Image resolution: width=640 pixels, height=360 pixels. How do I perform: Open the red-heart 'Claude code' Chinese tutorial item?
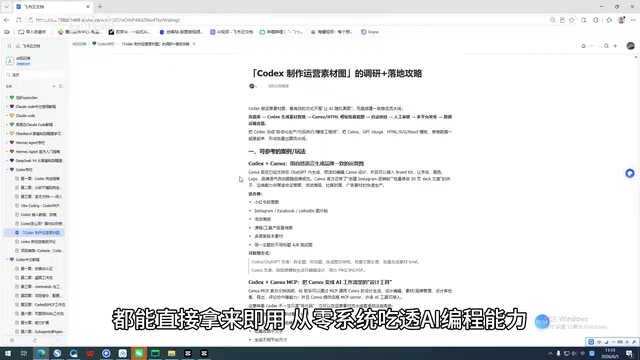tap(36, 107)
